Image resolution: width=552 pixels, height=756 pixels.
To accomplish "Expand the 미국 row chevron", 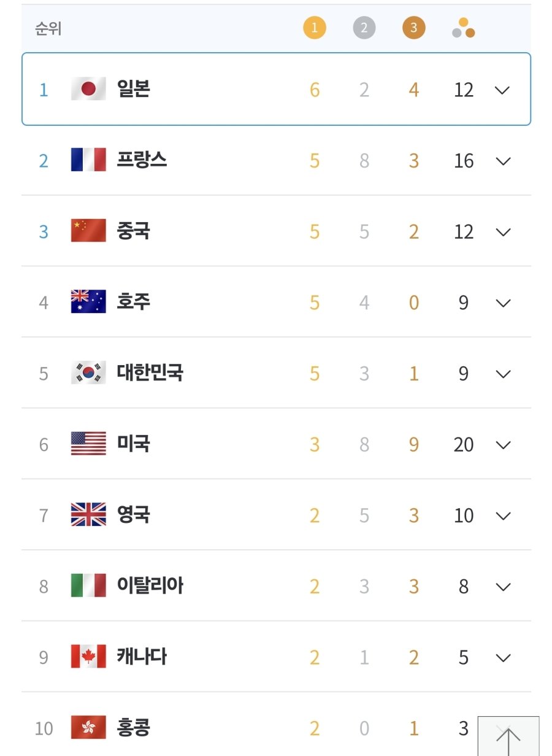I will 503,444.
